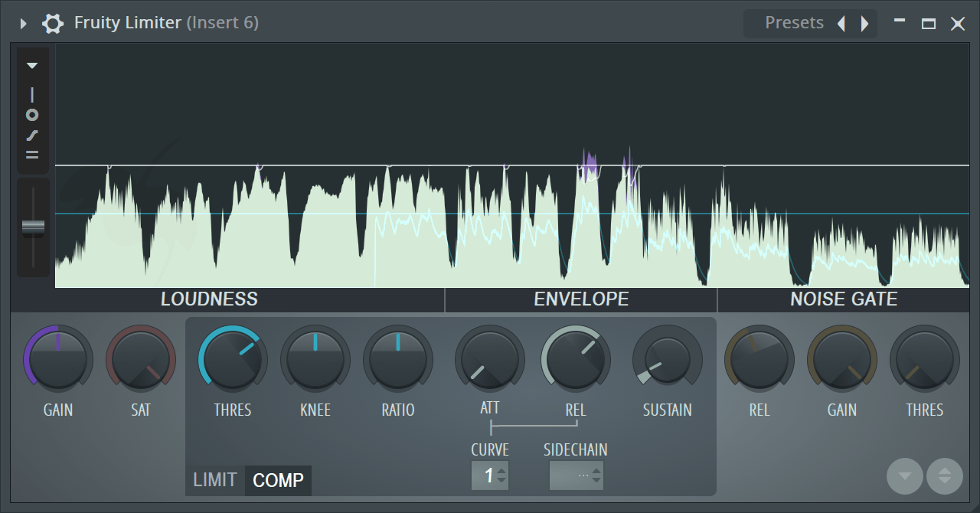Select the peak line display icon
The height and width of the screenshot is (513, 980).
point(32,93)
